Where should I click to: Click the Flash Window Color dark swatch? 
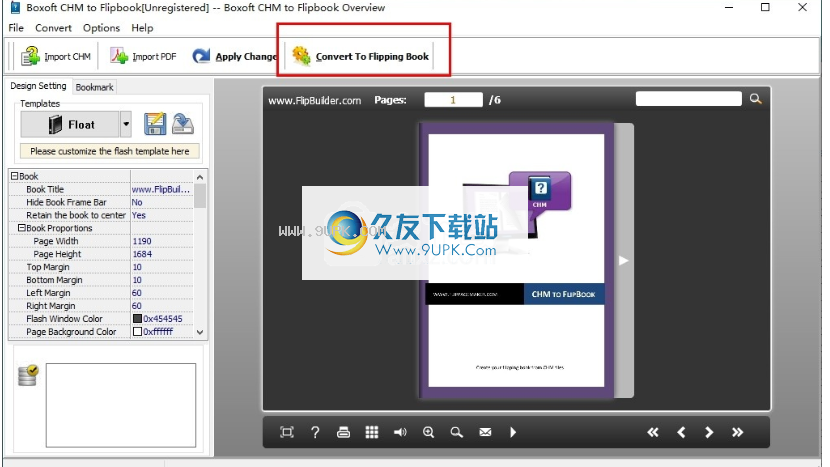137,319
